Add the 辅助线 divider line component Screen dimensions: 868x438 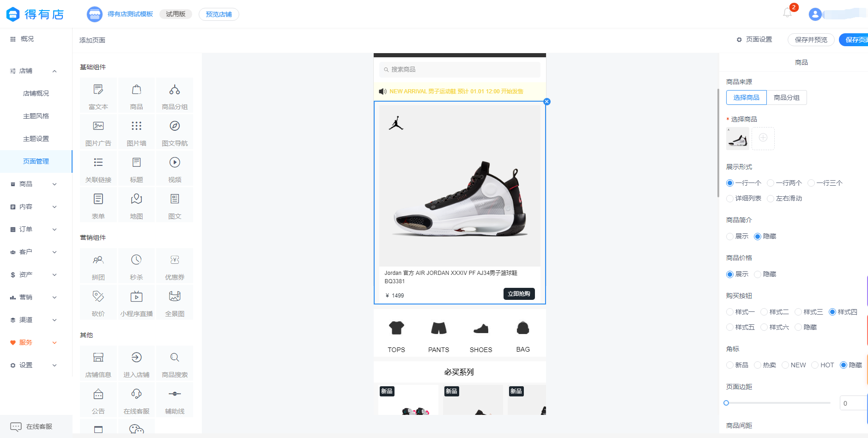click(x=175, y=400)
